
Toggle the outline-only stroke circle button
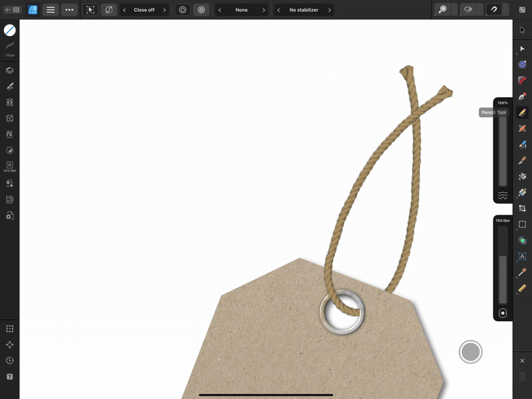point(182,10)
